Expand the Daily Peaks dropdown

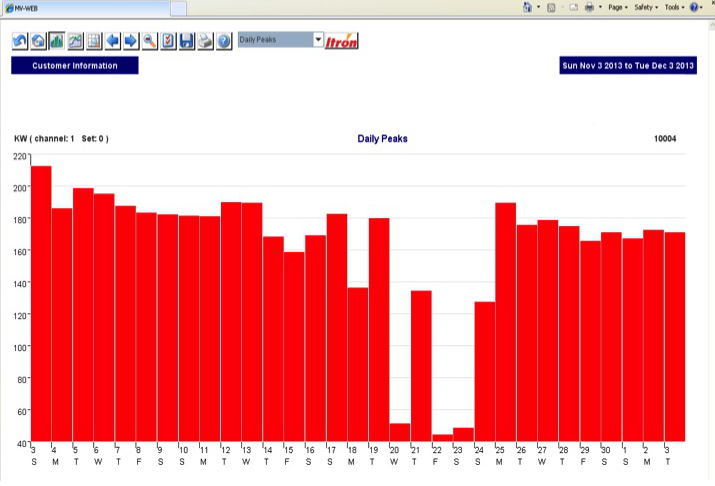tap(318, 41)
